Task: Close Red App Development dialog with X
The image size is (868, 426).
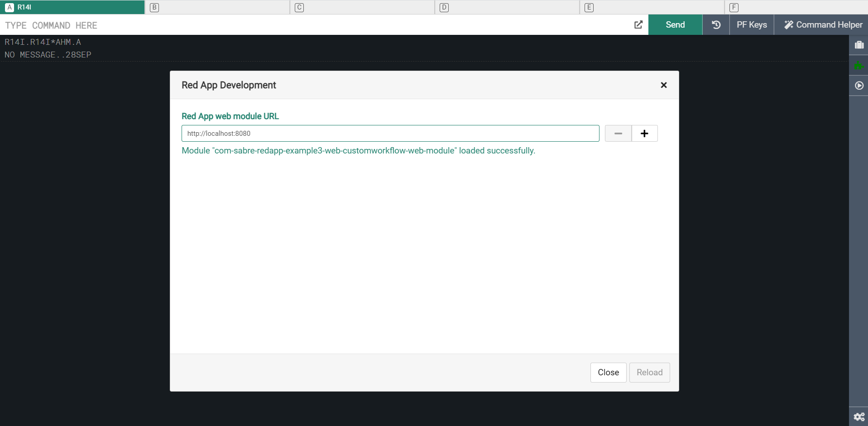Action: tap(664, 85)
